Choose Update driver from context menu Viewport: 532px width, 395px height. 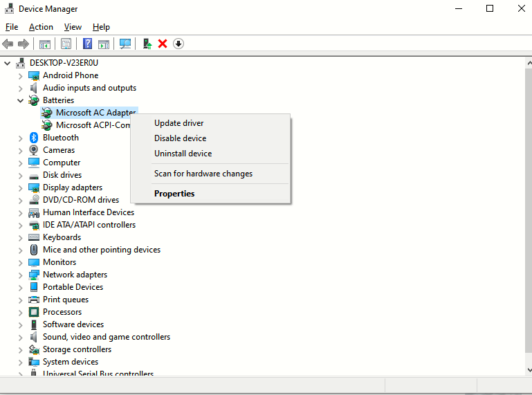(178, 123)
